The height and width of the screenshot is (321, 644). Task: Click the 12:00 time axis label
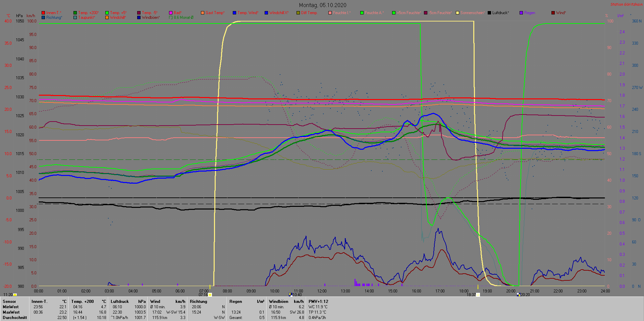click(322, 291)
